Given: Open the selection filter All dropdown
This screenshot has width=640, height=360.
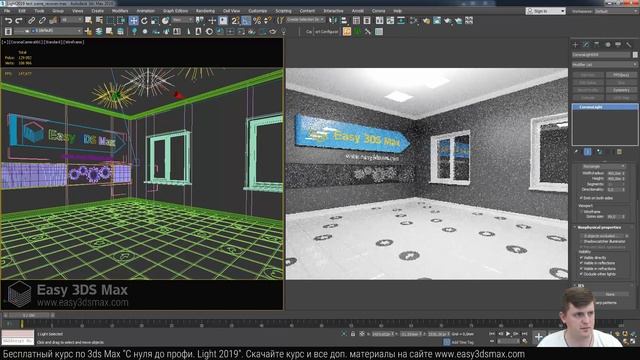Looking at the screenshot, I should pos(72,20).
